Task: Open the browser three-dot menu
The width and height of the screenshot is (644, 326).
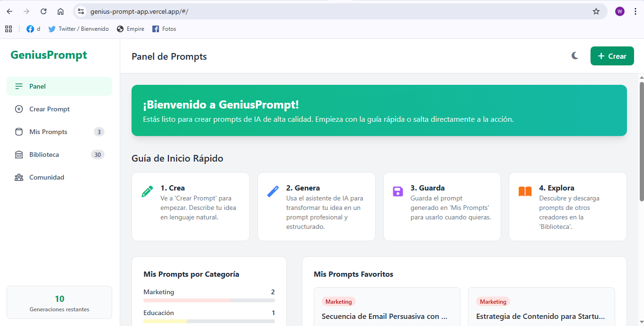Action: click(635, 11)
